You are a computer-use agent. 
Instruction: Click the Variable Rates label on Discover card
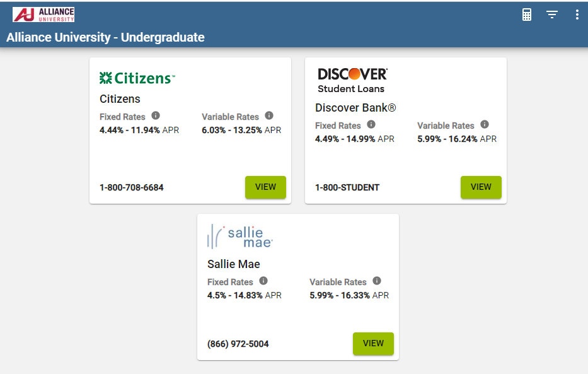(x=446, y=126)
